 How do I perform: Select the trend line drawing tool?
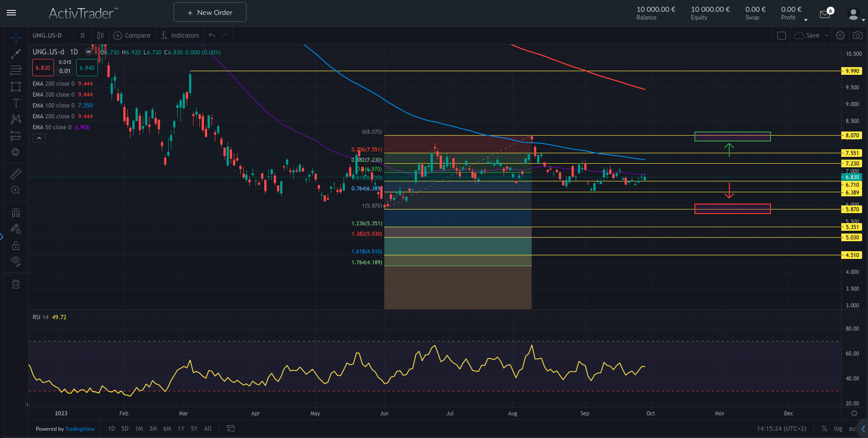click(x=16, y=54)
